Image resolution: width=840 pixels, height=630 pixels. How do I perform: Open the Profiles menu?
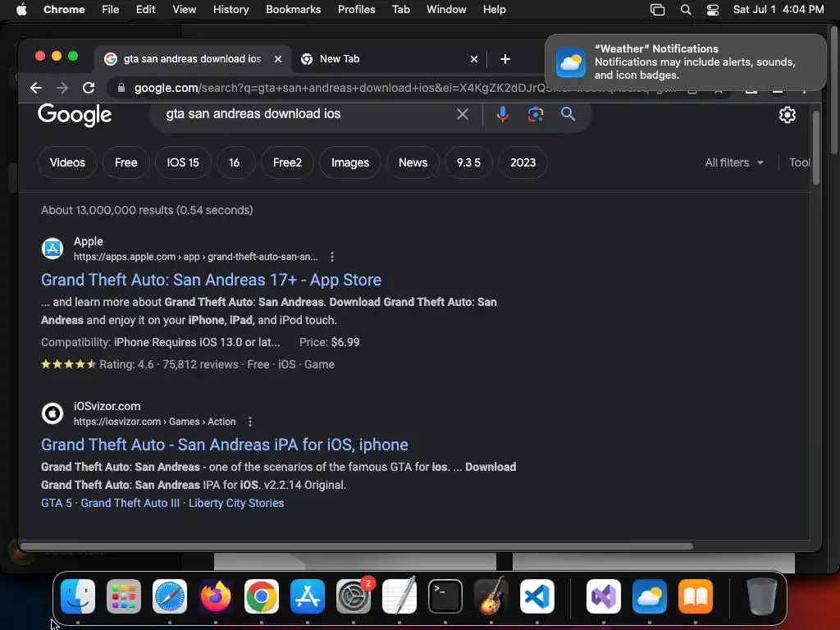[x=356, y=10]
